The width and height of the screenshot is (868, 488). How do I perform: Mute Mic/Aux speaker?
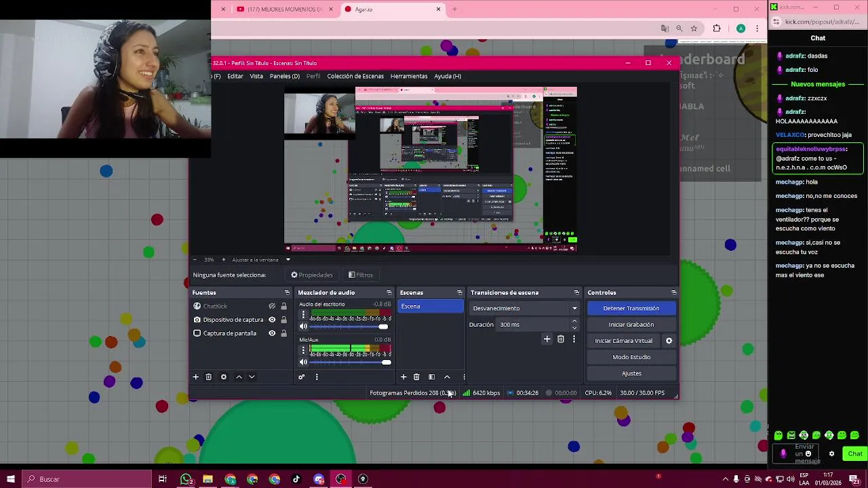[x=303, y=363]
